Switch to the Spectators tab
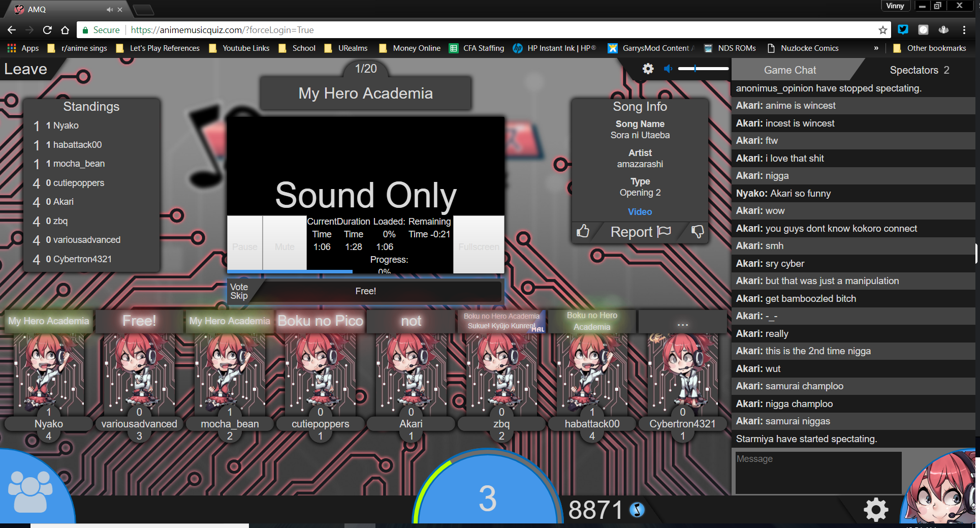This screenshot has width=980, height=528. (919, 70)
